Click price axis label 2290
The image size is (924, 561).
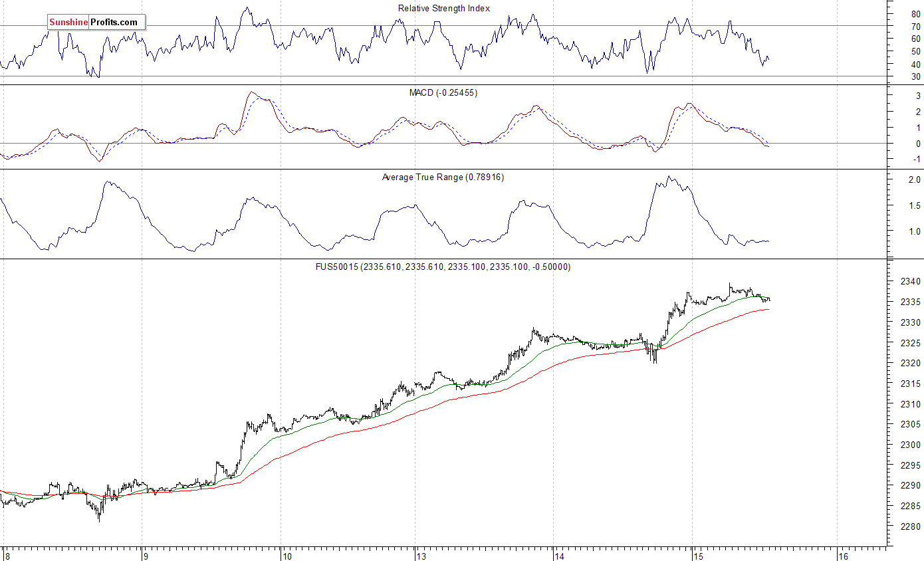click(911, 486)
